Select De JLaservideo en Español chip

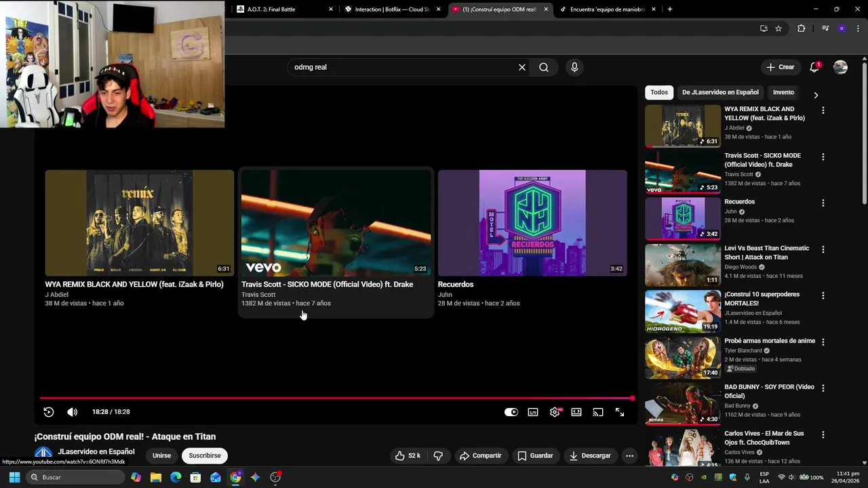(720, 92)
